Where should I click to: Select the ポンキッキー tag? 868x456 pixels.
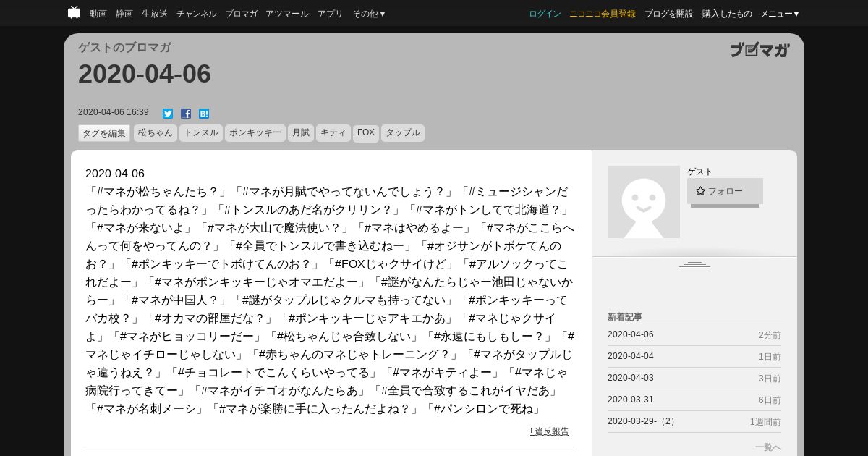[255, 133]
